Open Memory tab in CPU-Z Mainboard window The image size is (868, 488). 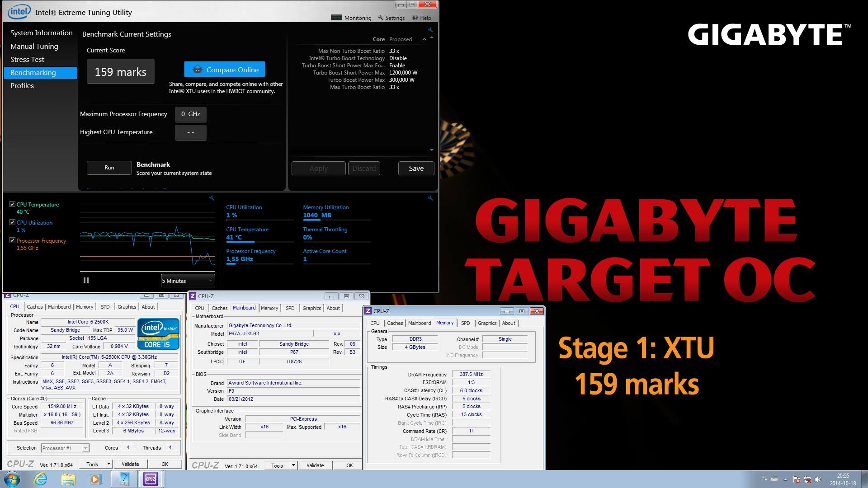tap(269, 308)
